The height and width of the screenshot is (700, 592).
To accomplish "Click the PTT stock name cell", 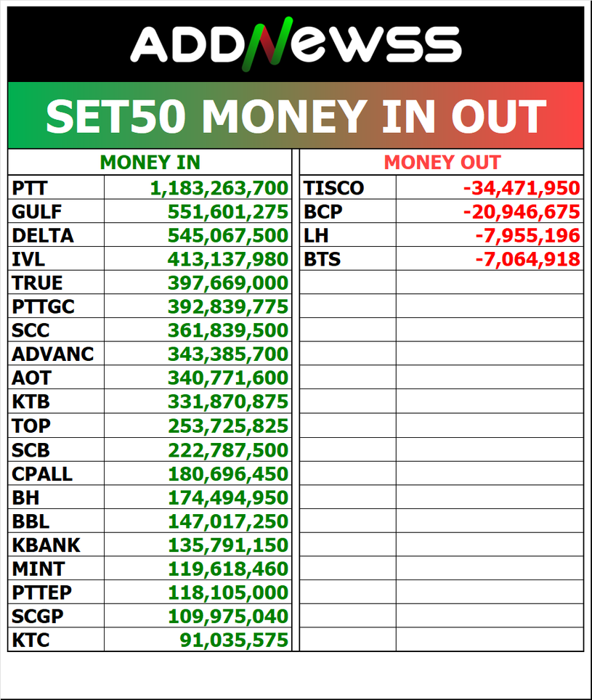I will [30, 189].
